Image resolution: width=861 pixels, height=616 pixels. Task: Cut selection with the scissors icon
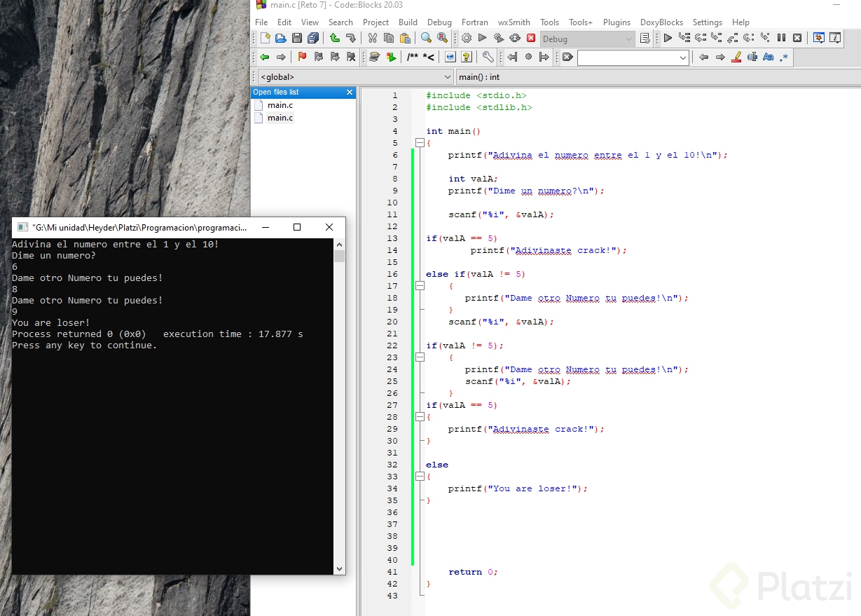(x=373, y=39)
